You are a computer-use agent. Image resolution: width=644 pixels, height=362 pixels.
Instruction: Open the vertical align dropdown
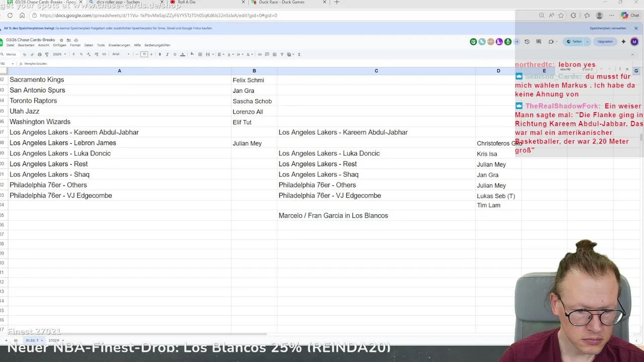tap(230, 54)
